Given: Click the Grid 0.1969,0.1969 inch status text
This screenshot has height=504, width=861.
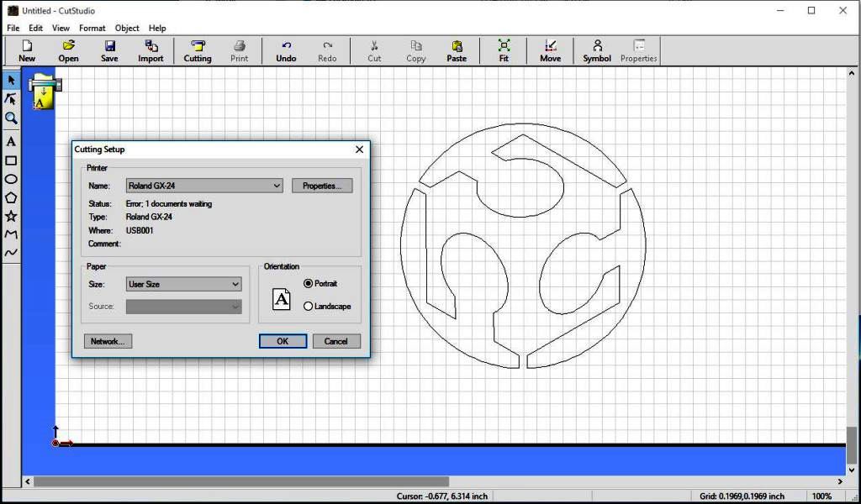Looking at the screenshot, I should [742, 496].
